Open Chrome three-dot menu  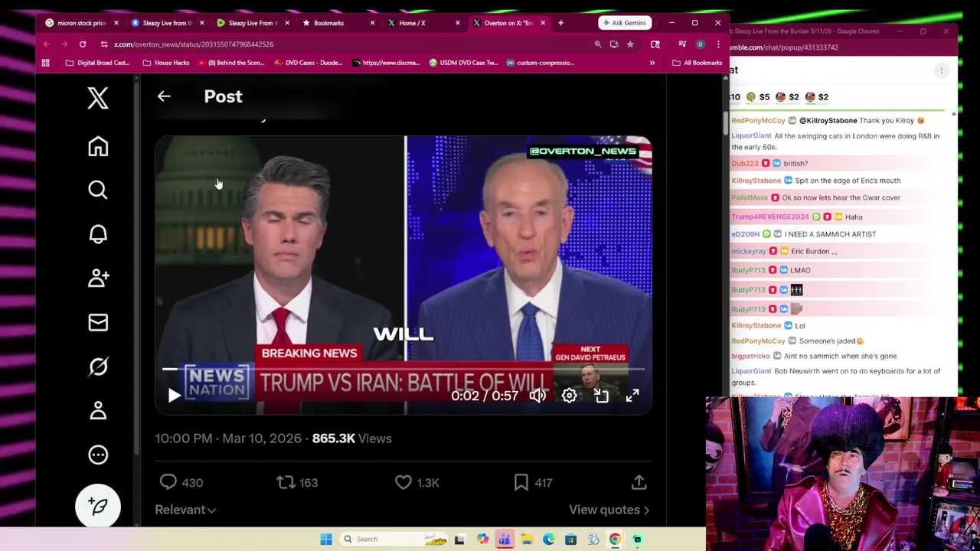click(x=717, y=44)
